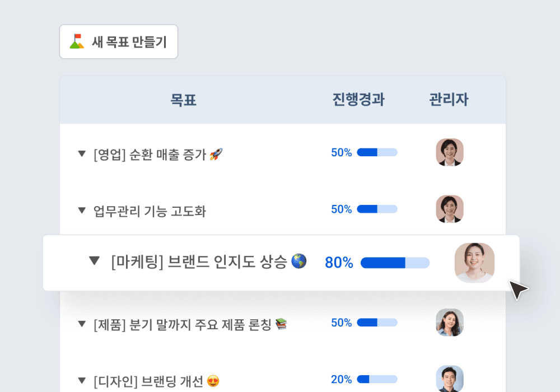Image resolution: width=560 pixels, height=392 pixels.
Task: Click the 목표 column header
Action: pyautogui.click(x=183, y=100)
